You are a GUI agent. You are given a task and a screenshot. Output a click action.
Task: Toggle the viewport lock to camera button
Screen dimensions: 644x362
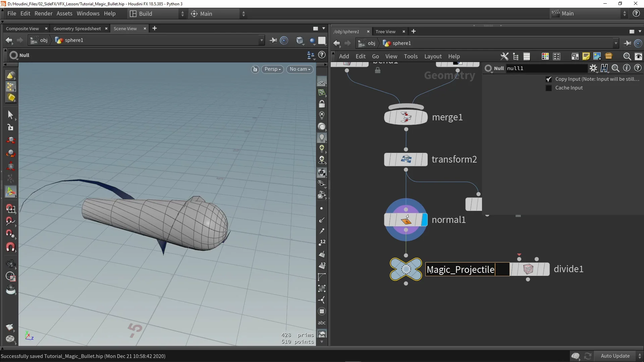[x=255, y=69]
